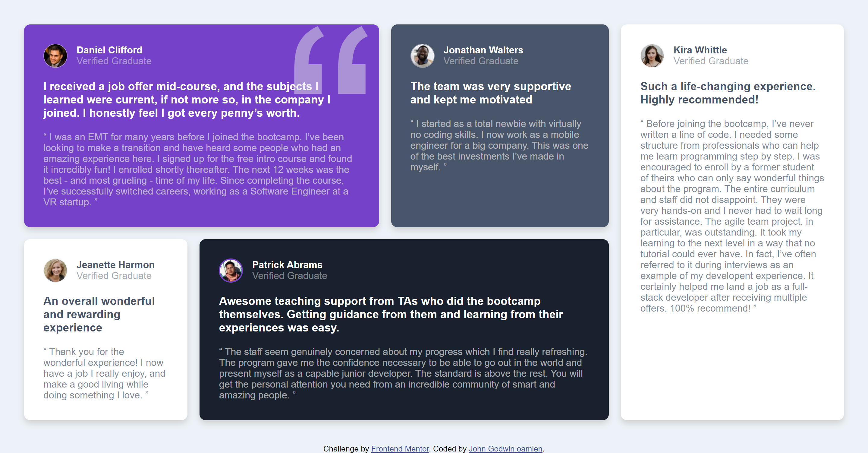Click quote starting 'Before joining the bootcamp'

(x=732, y=216)
